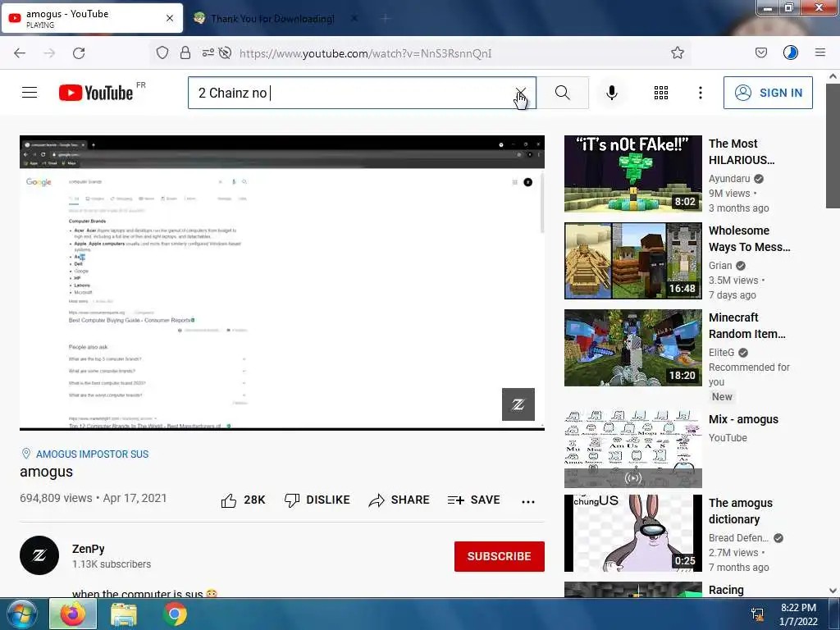Open the Firefox hamburger application menu
Image resolution: width=840 pixels, height=630 pixels.
pyautogui.click(x=819, y=52)
